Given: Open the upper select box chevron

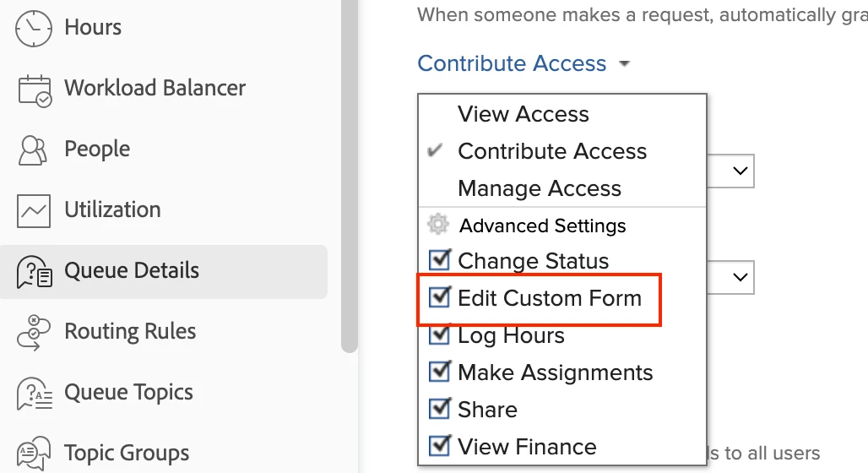Looking at the screenshot, I should 741,171.
